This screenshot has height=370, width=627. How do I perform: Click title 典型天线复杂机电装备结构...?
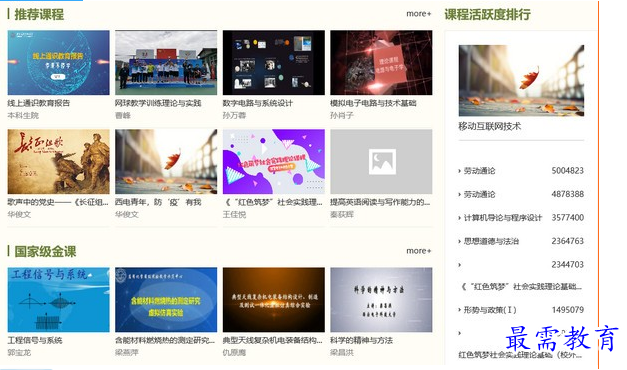click(x=272, y=340)
